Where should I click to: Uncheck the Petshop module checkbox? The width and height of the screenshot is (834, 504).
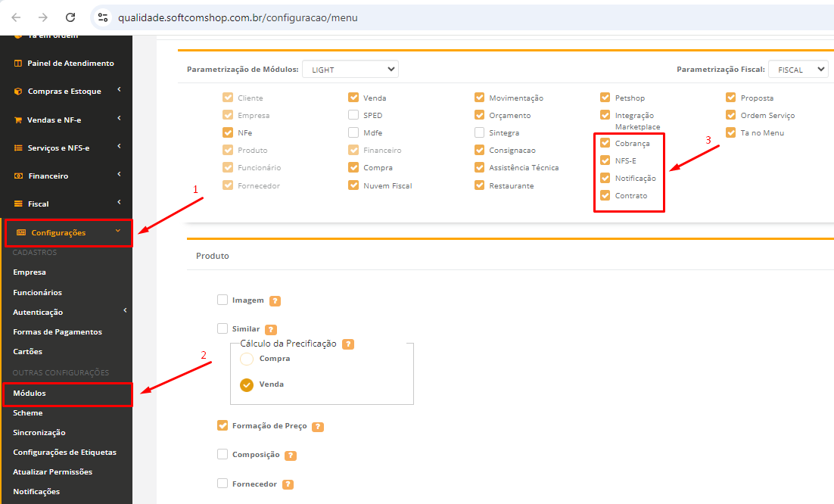pyautogui.click(x=605, y=98)
